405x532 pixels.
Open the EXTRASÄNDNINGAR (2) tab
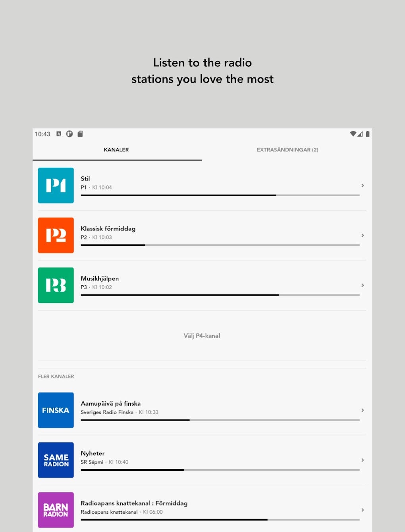coord(287,150)
